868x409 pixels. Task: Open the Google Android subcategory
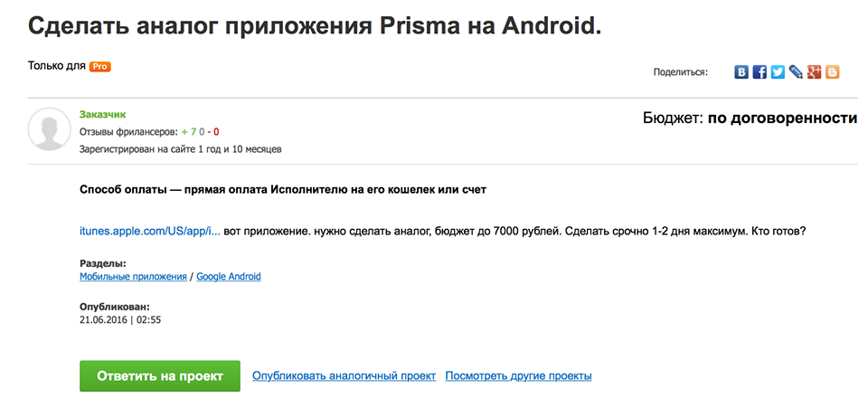pos(229,277)
